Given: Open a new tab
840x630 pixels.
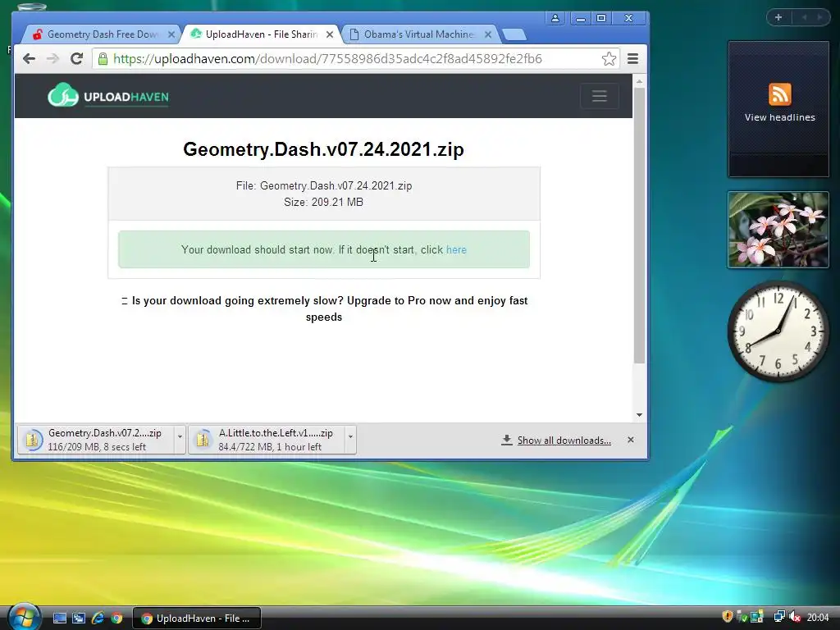Looking at the screenshot, I should pos(515,34).
